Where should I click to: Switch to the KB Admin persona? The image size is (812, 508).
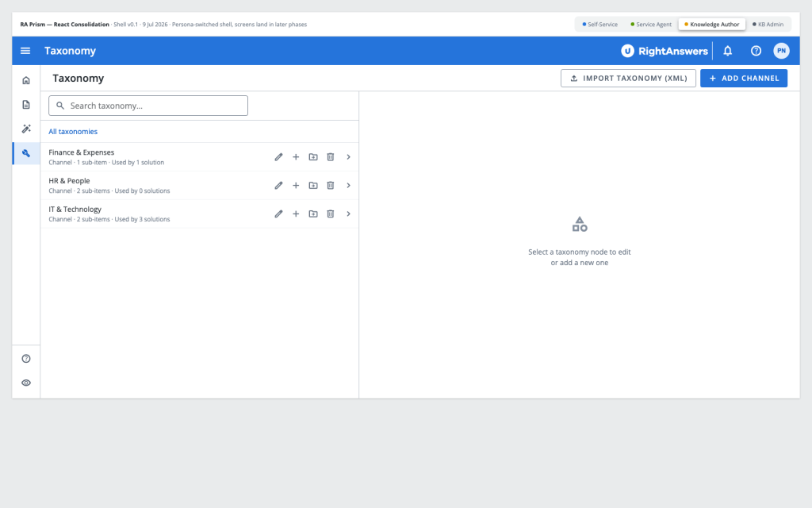pyautogui.click(x=768, y=25)
